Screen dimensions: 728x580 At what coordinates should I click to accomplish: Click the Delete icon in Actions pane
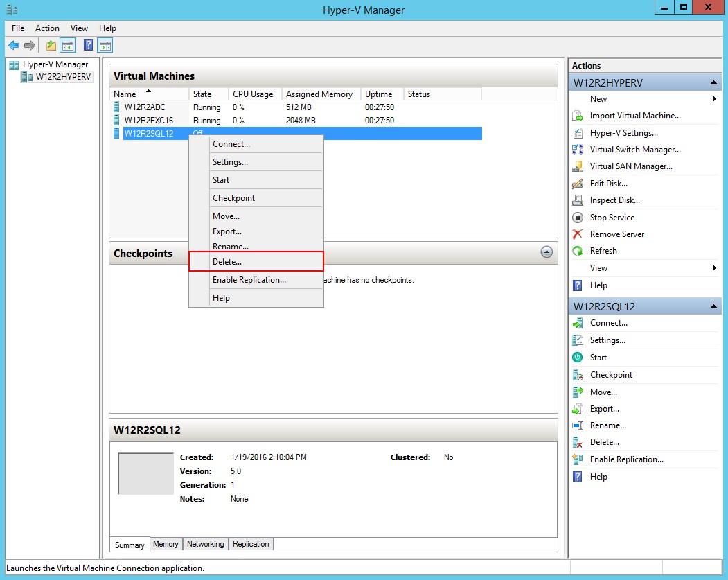pyautogui.click(x=578, y=442)
